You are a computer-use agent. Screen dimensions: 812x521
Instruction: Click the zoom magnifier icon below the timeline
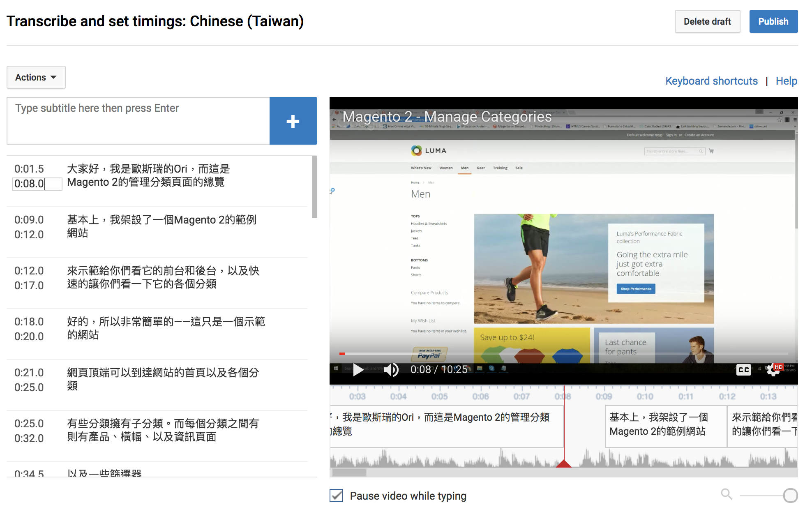pyautogui.click(x=727, y=494)
